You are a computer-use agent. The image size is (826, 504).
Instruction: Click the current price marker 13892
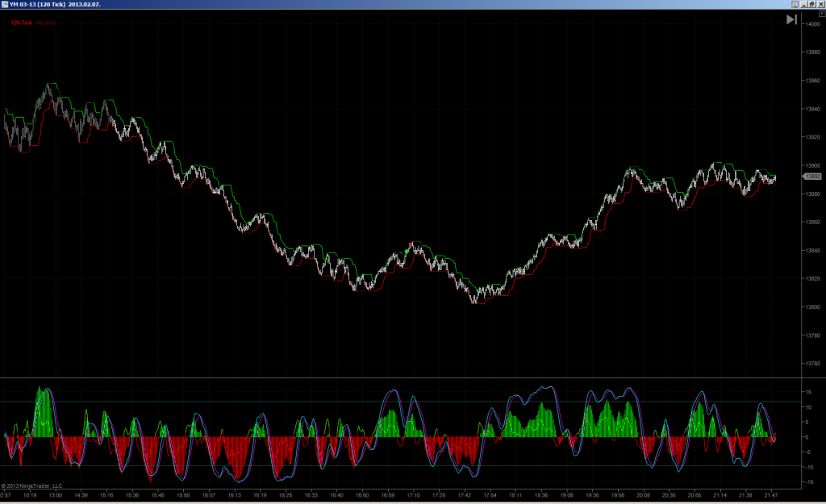tap(812, 177)
